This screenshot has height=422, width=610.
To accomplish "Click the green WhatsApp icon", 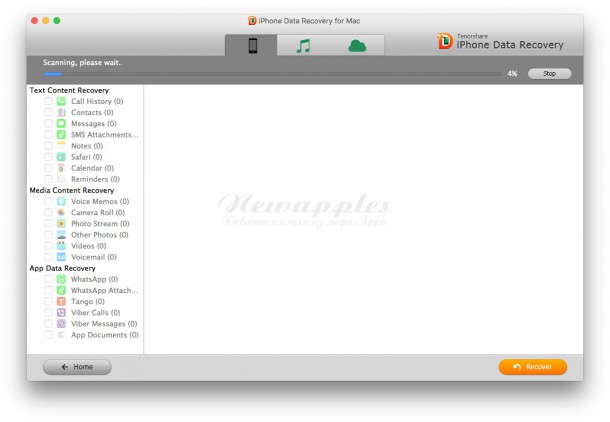I will (x=61, y=279).
